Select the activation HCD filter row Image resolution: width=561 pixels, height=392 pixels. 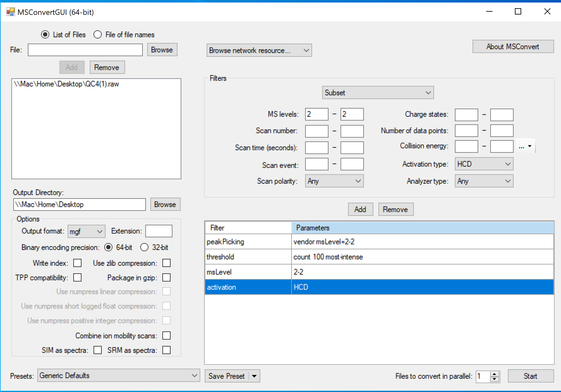click(379, 287)
